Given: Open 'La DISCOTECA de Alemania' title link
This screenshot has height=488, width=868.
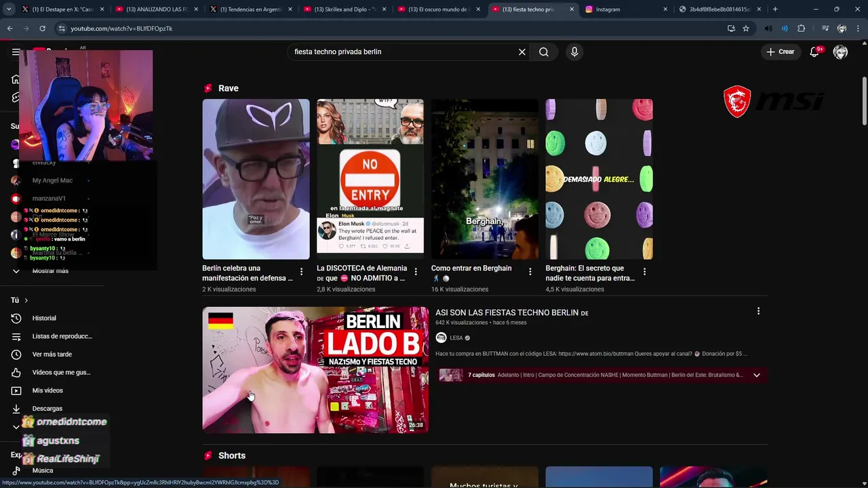Looking at the screenshot, I should [x=361, y=273].
